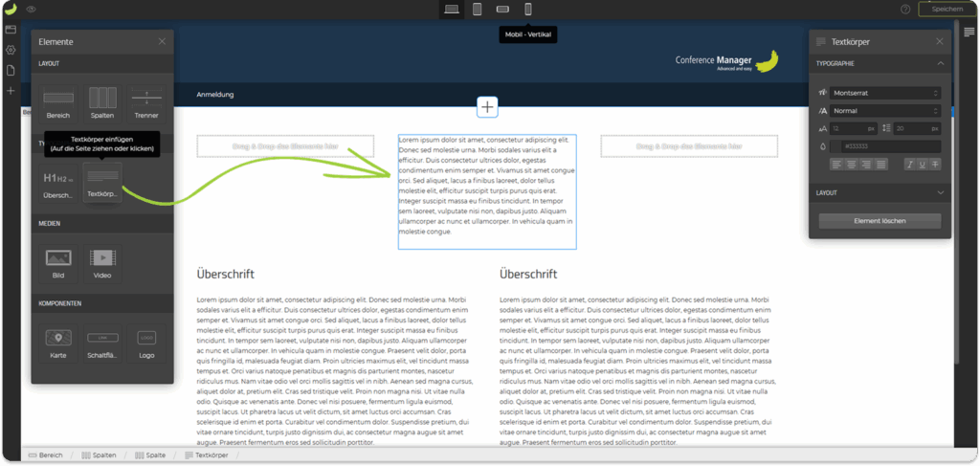Toggle underline text formatting

tap(922, 165)
